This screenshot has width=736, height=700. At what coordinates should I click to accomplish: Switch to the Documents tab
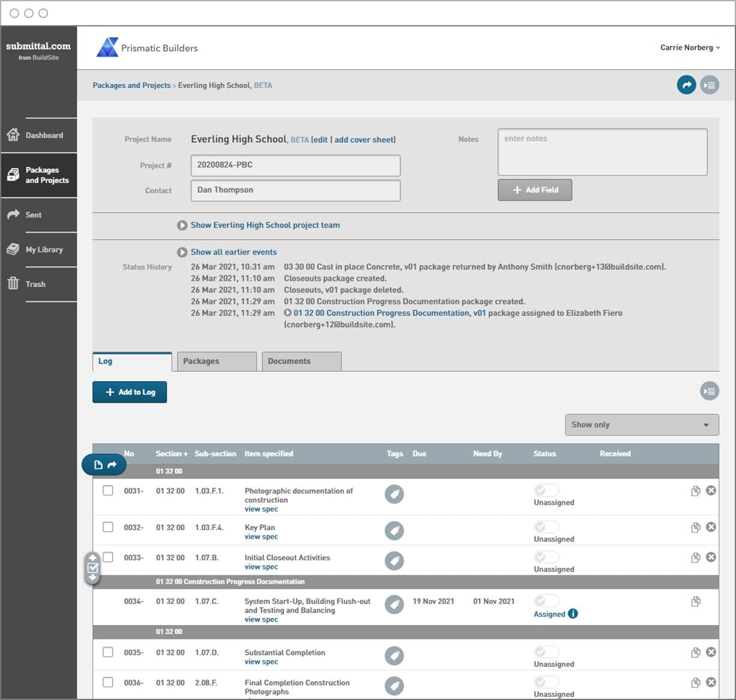301,361
